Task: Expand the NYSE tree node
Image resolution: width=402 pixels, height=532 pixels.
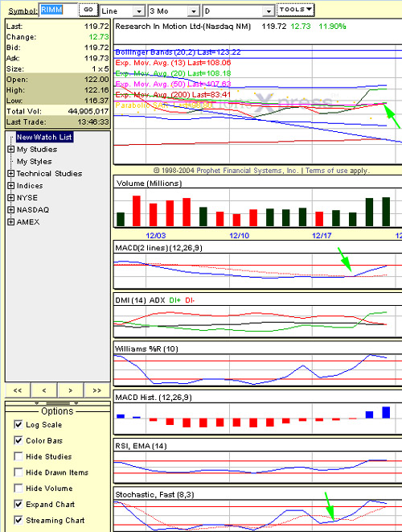Action: click(x=10, y=197)
